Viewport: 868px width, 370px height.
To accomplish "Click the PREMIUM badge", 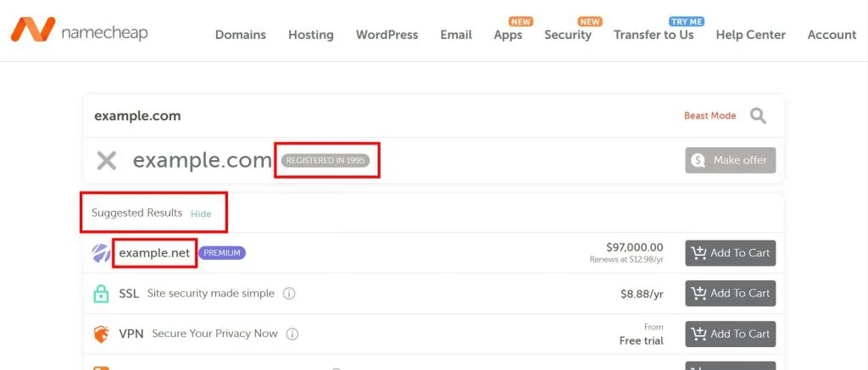I will (x=222, y=253).
